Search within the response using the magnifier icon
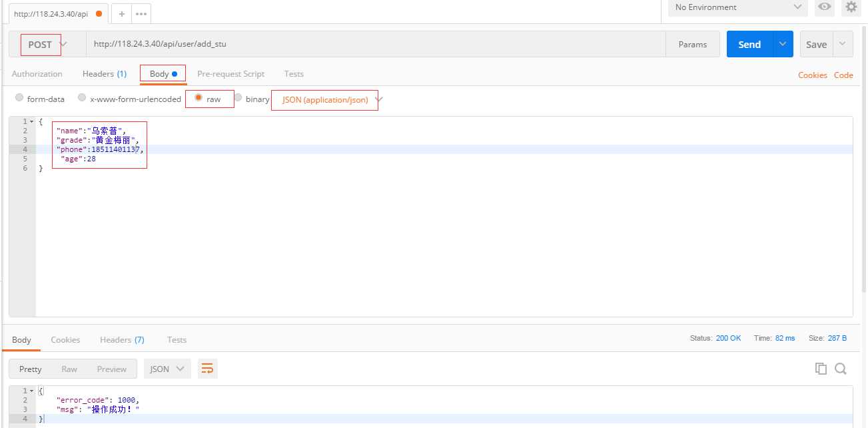868x428 pixels. 841,369
